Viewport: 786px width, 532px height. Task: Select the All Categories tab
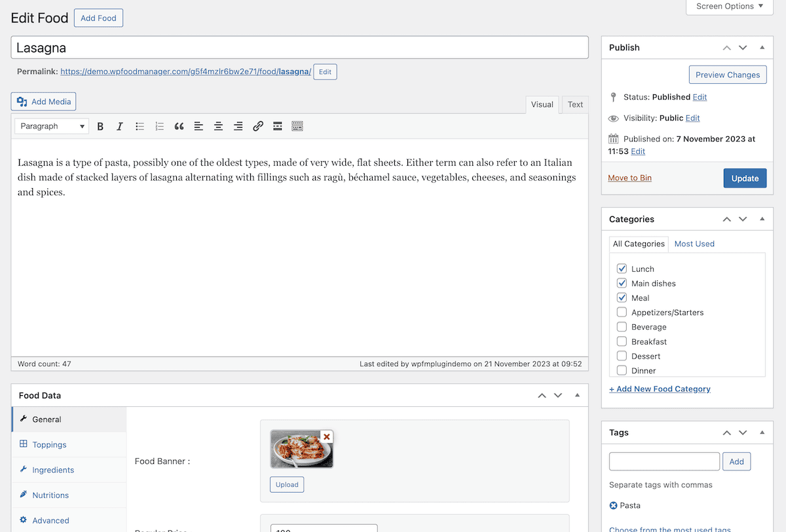(x=639, y=244)
